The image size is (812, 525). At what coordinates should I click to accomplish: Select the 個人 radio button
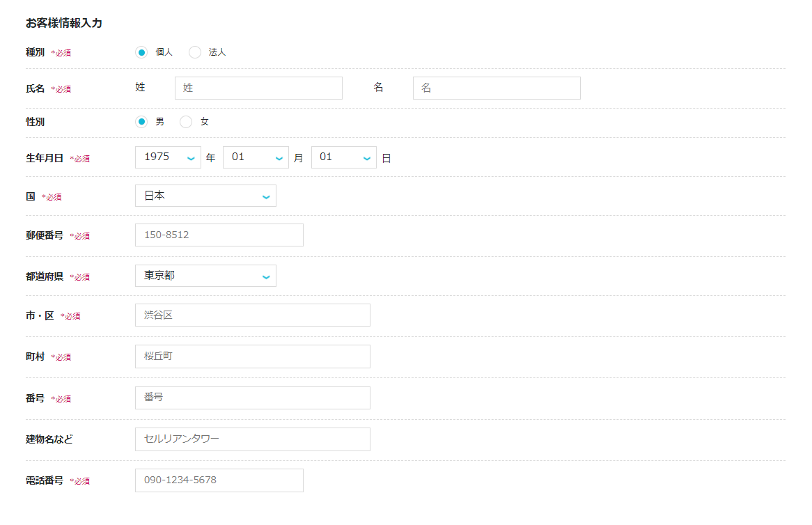(x=141, y=52)
